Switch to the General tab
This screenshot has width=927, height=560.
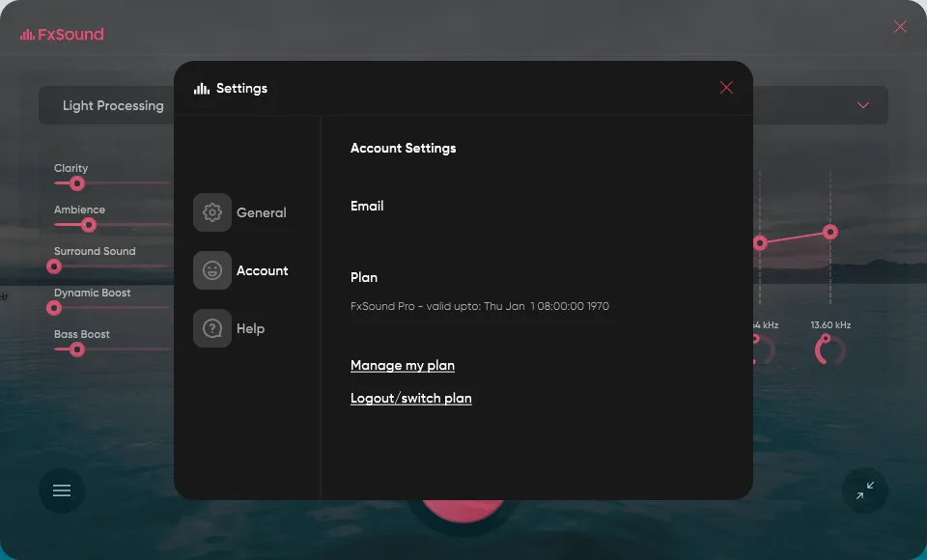point(260,212)
